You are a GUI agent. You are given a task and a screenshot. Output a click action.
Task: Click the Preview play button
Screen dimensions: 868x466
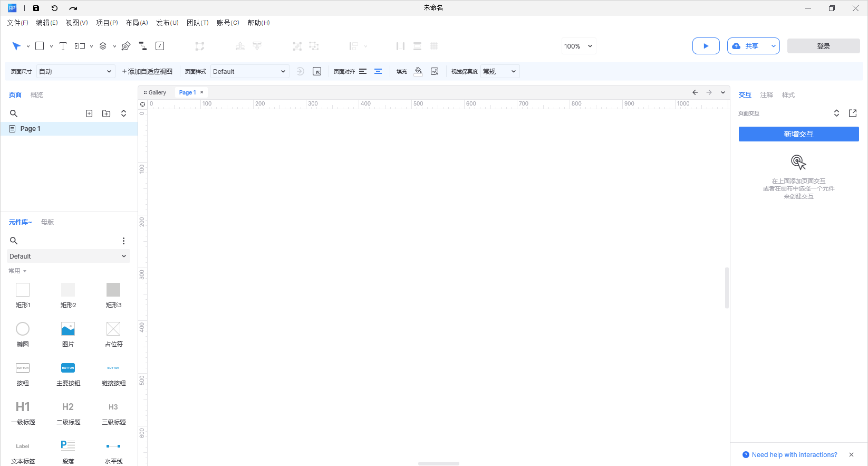(706, 46)
